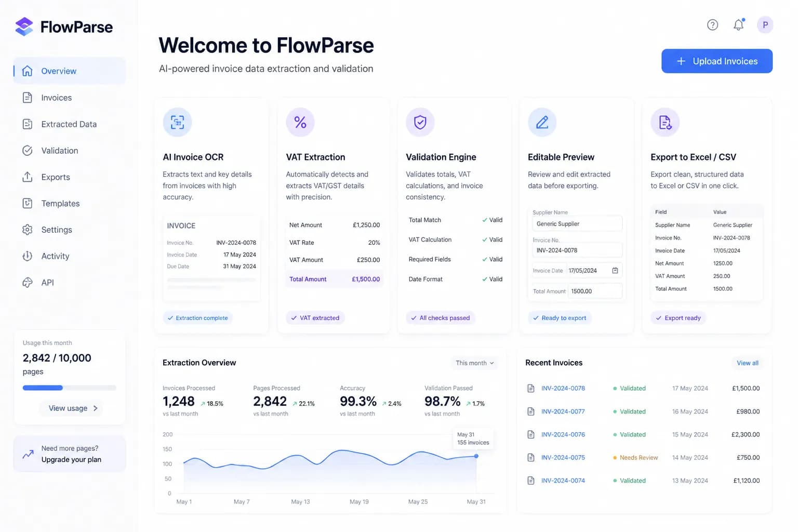The height and width of the screenshot is (532, 798).
Task: Click the Templates sidebar icon
Action: 28,203
